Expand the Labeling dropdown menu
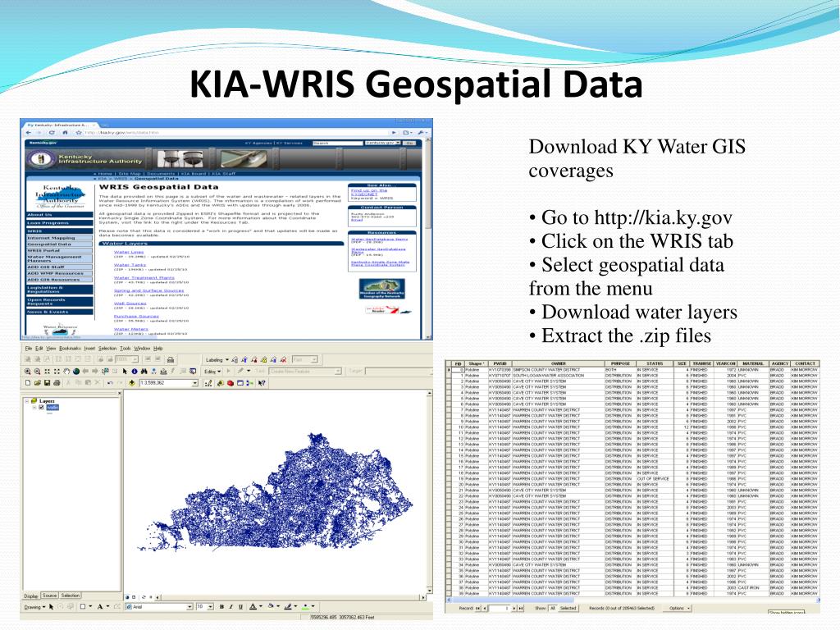The width and height of the screenshot is (840, 630). (x=217, y=360)
